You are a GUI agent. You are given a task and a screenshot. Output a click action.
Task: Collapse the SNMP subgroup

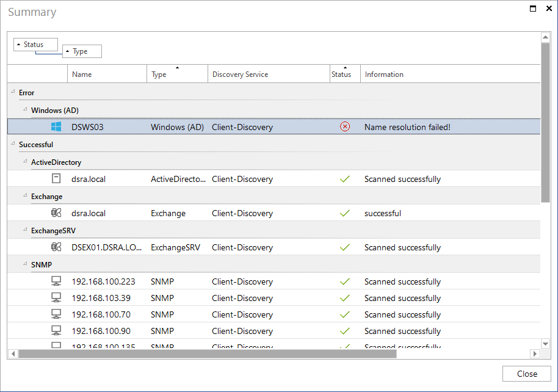tap(25, 264)
